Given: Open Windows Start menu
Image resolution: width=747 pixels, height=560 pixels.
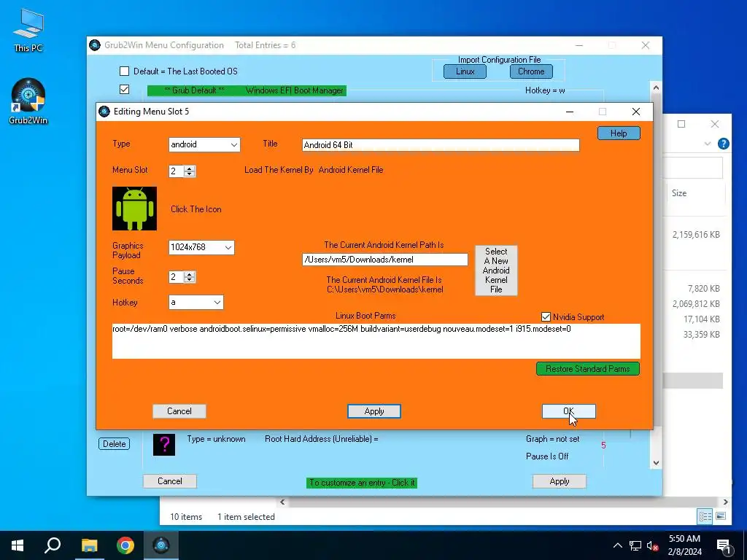Looking at the screenshot, I should click(18, 545).
